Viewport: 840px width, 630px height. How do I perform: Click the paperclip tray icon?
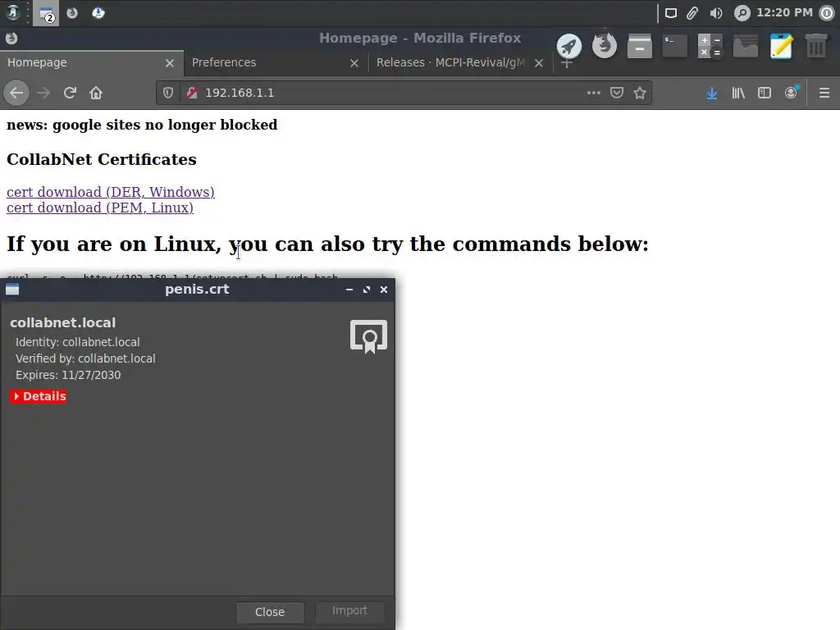coord(692,13)
